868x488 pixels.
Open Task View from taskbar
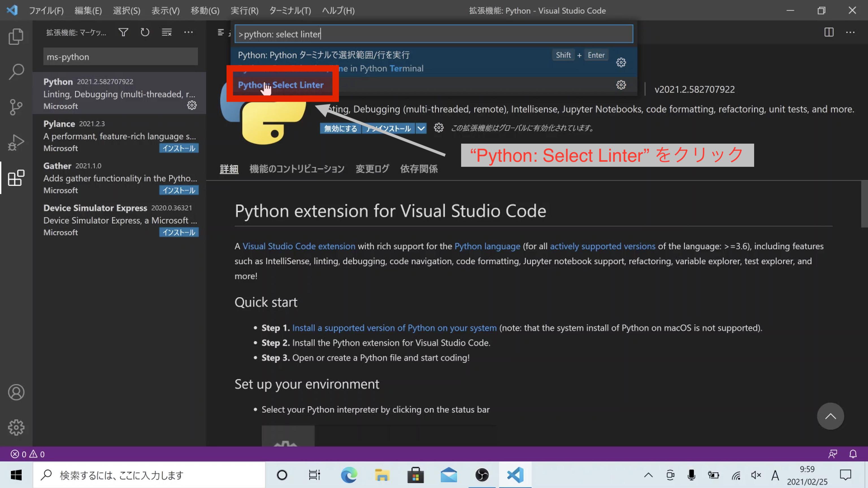314,475
